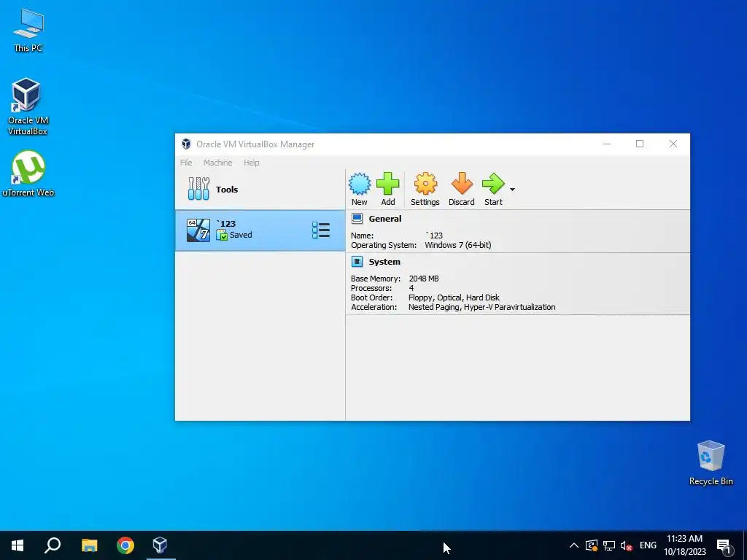Image resolution: width=747 pixels, height=560 pixels.
Task: Click the Add machine green plus icon
Action: click(x=388, y=184)
